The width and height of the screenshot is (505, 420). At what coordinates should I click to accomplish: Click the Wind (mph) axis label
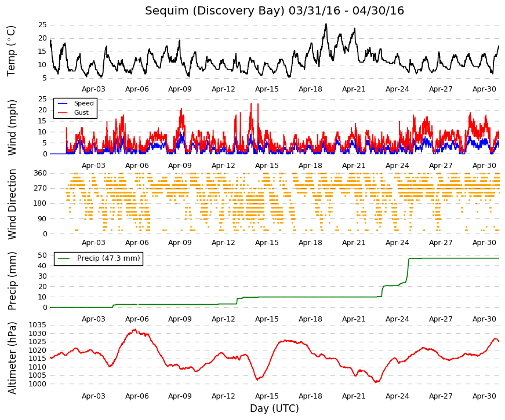[12, 128]
